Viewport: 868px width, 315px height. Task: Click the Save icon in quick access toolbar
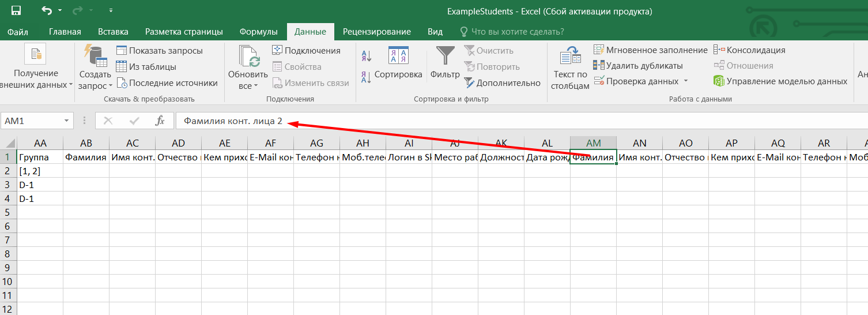pyautogui.click(x=16, y=10)
